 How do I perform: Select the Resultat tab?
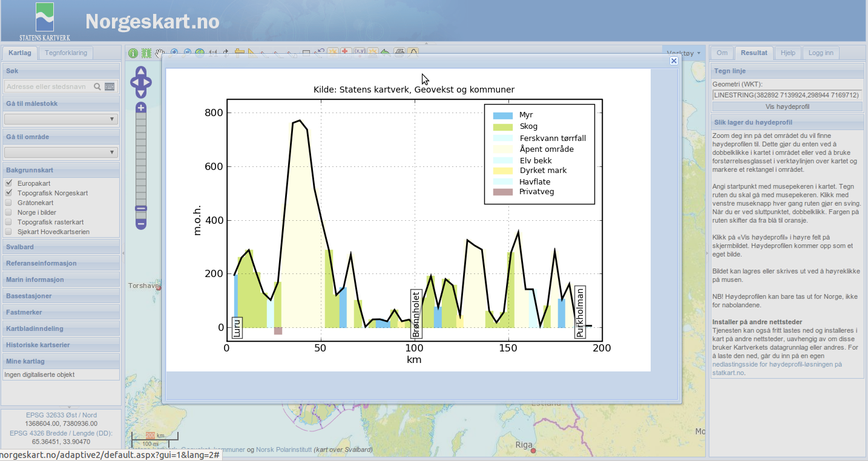754,53
